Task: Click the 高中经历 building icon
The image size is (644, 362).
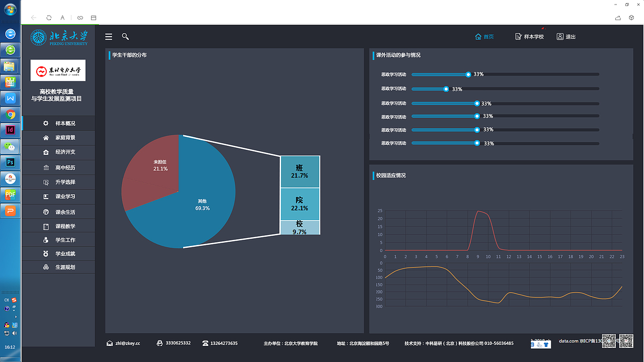Action: [x=46, y=167]
